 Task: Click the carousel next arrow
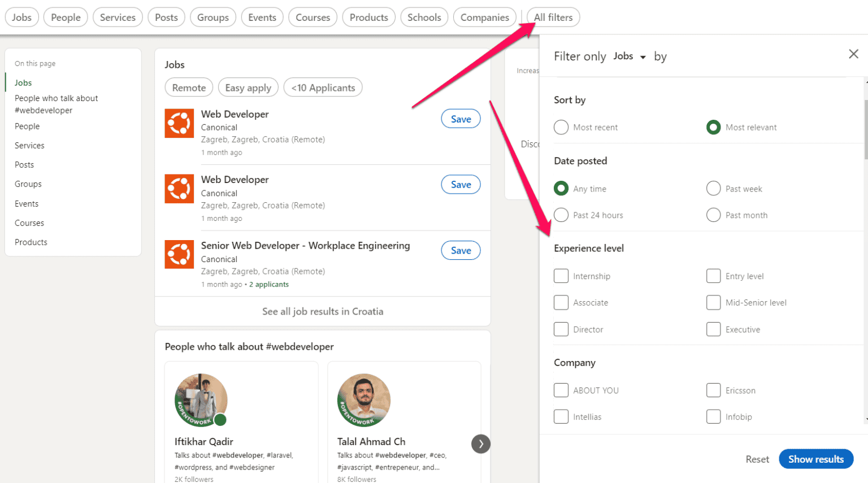481,444
